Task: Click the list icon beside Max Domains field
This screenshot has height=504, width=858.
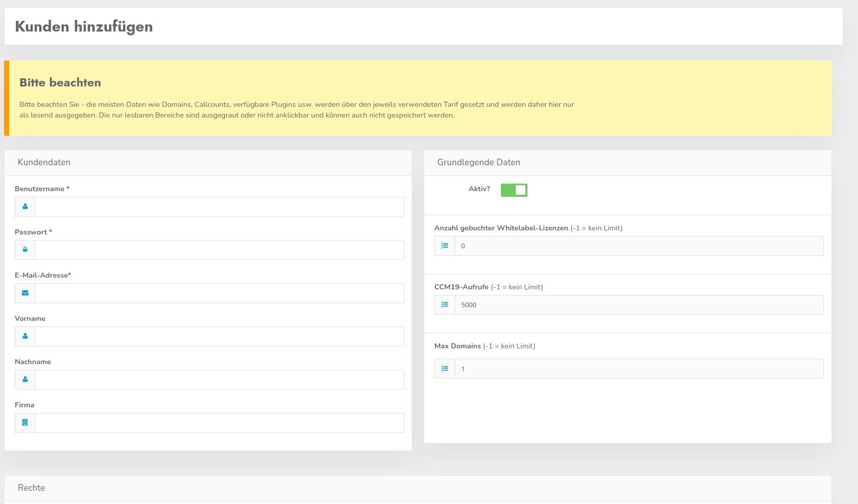Action: click(x=445, y=369)
